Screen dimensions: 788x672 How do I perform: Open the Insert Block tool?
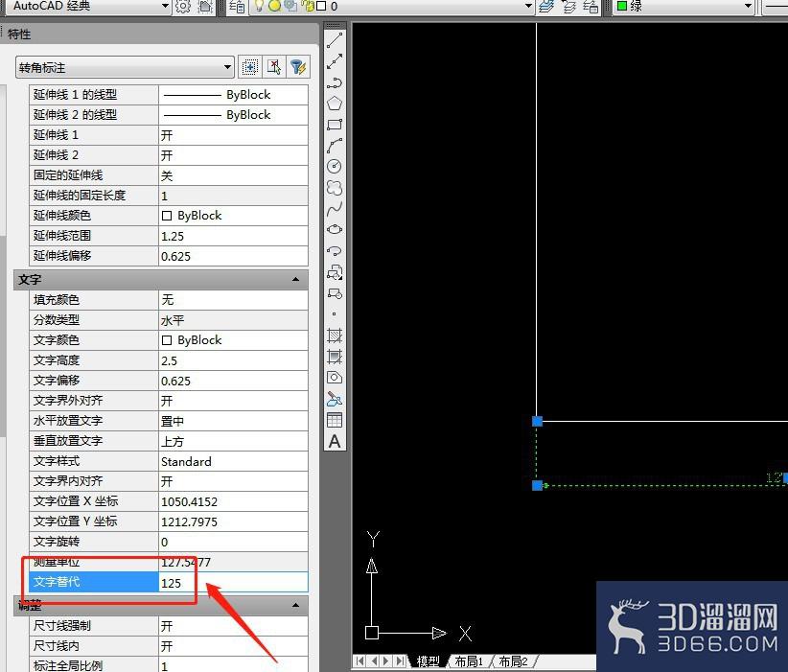pyautogui.click(x=335, y=272)
